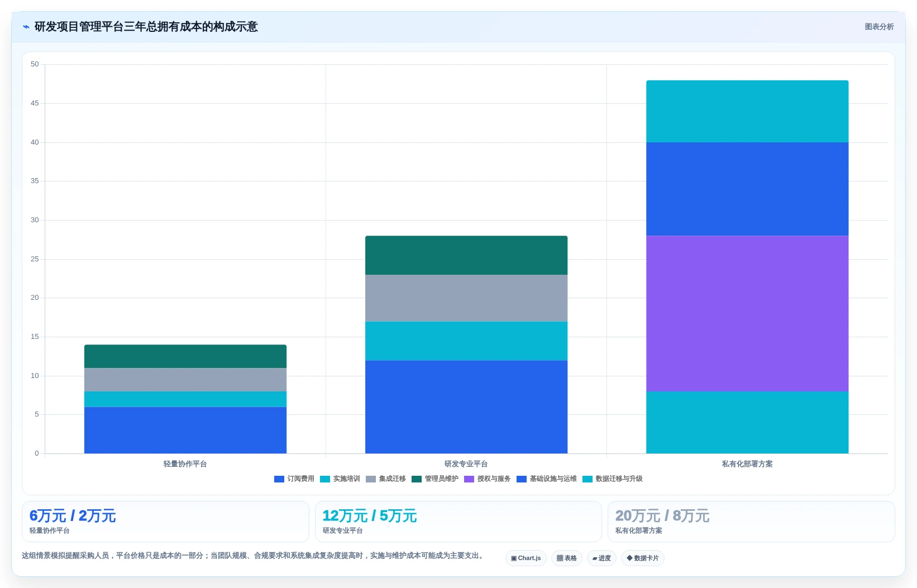This screenshot has height=588, width=917.
Task: Click the top cyan segment of 私有化部署方案 bar
Action: coord(747,111)
